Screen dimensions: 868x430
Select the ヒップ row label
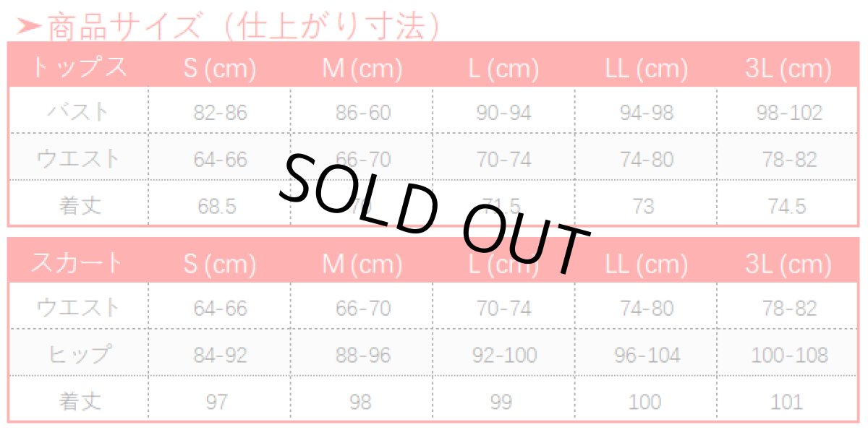[x=78, y=355]
